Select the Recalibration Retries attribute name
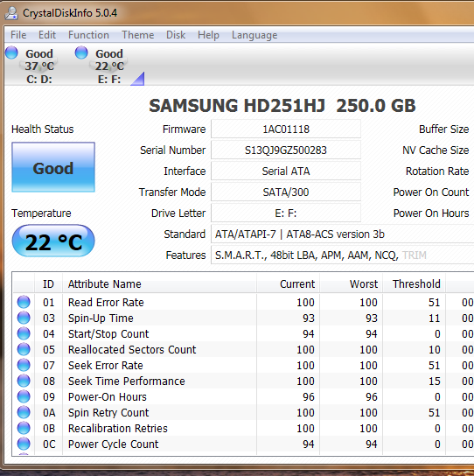Screen dimensions: 474x476 point(118,429)
